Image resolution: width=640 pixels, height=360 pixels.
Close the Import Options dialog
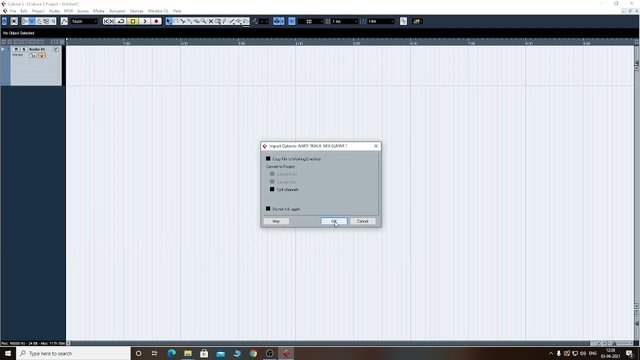coord(376,146)
